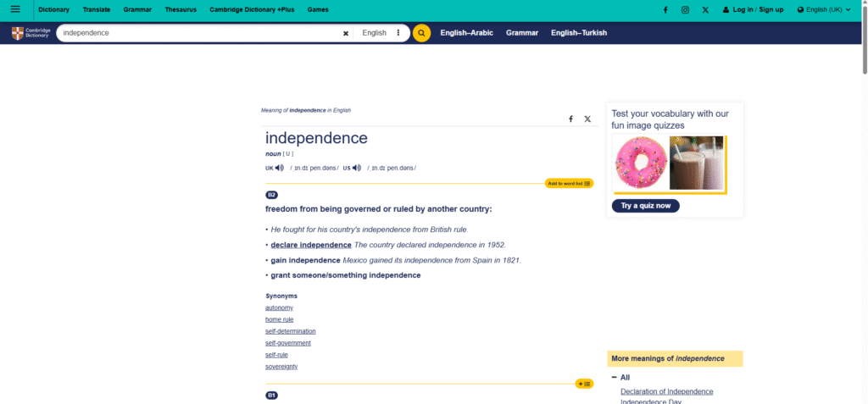This screenshot has width=868, height=404.
Task: Open the synonym link autonomy
Action: point(279,307)
